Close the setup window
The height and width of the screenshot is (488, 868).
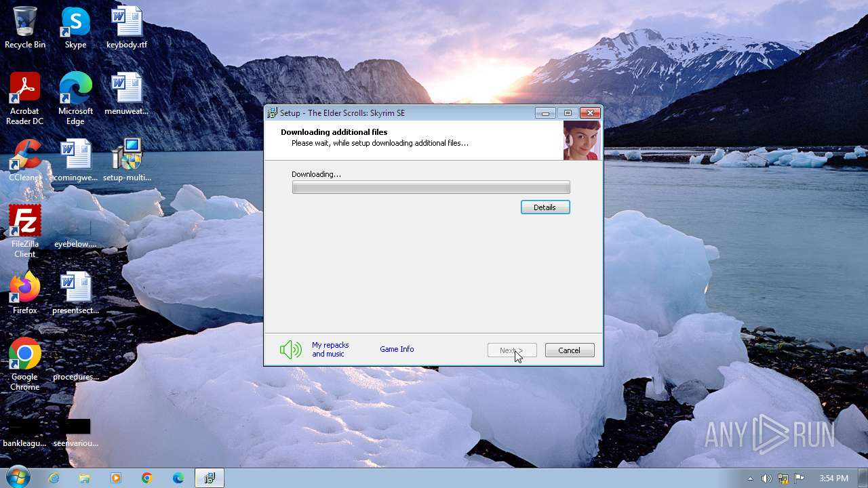coord(590,113)
